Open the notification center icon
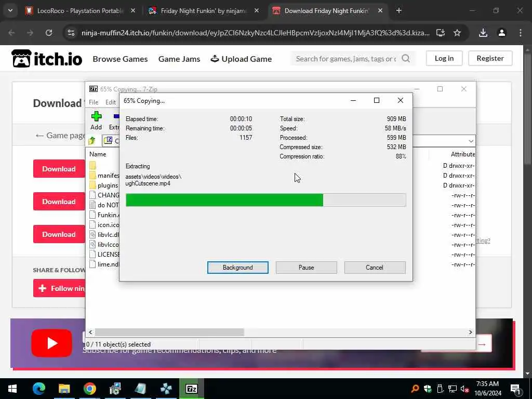This screenshot has height=399, width=532. tap(516, 389)
